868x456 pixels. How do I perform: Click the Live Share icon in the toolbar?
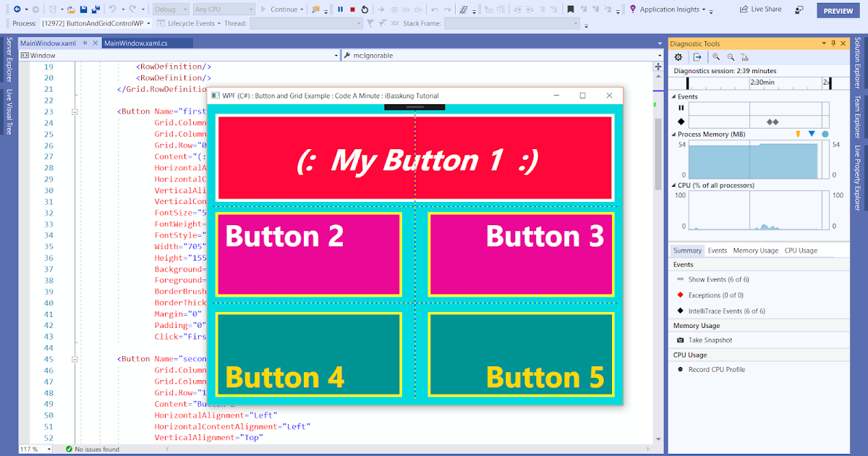pyautogui.click(x=744, y=9)
